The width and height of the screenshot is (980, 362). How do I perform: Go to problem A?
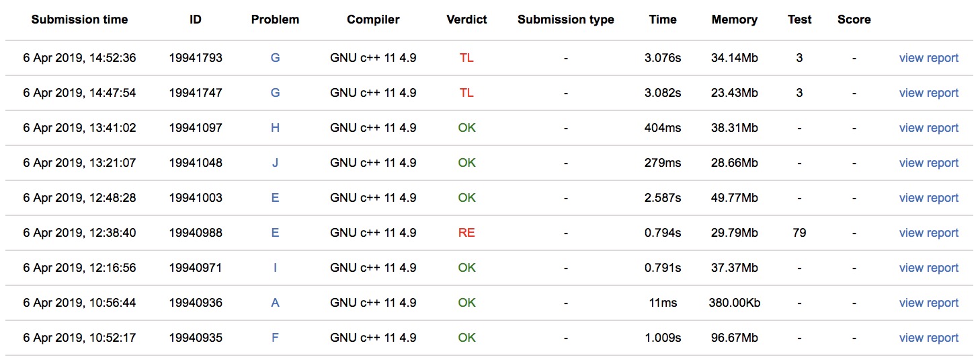(x=275, y=303)
